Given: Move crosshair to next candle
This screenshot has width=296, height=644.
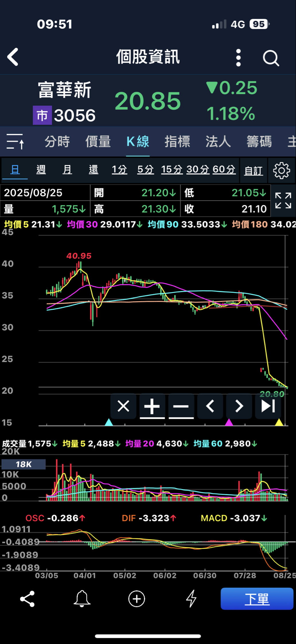Looking at the screenshot, I should (x=239, y=406).
